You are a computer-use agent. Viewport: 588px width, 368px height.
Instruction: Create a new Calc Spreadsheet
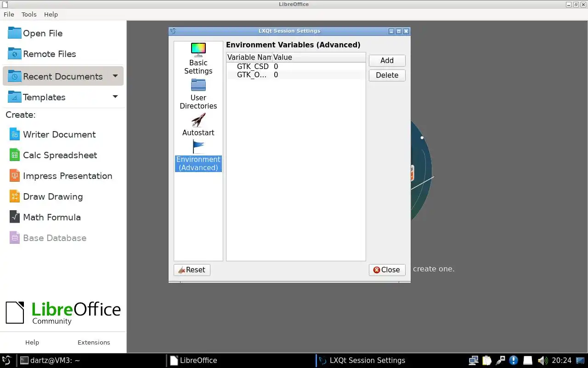[x=63, y=155]
